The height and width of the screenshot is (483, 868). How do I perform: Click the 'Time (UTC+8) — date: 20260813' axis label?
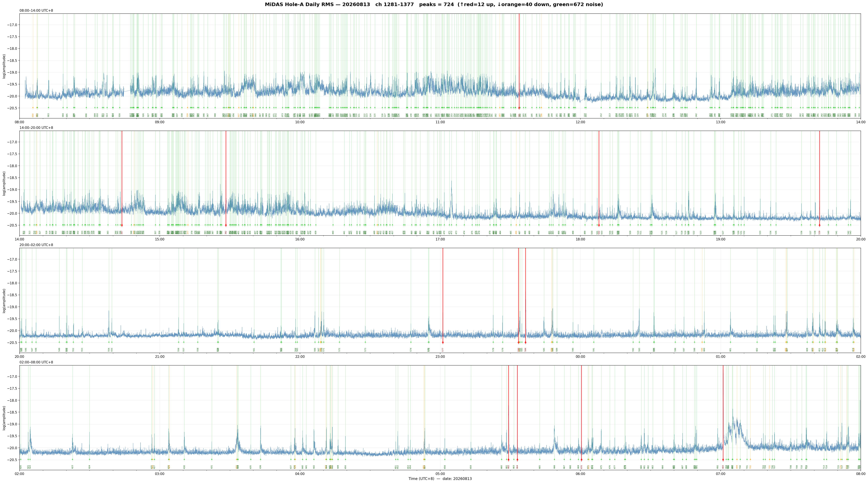pos(440,479)
